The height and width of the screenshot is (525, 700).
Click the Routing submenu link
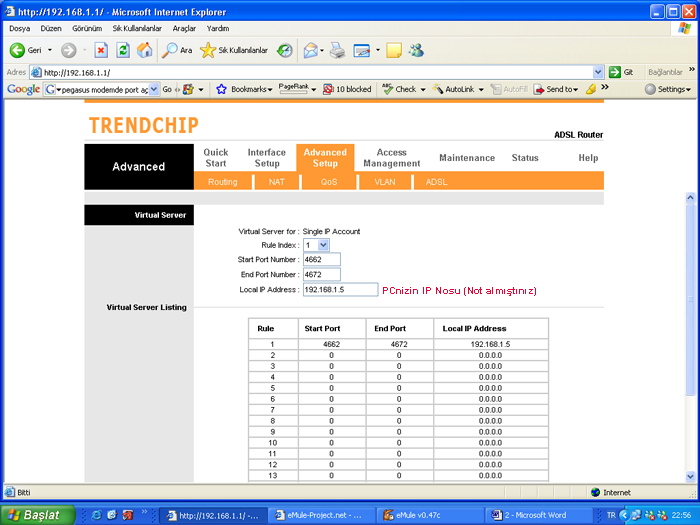222,182
